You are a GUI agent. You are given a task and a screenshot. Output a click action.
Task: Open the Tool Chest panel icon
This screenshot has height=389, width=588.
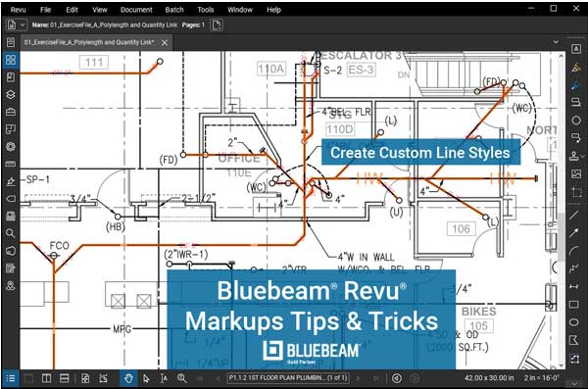click(x=11, y=112)
